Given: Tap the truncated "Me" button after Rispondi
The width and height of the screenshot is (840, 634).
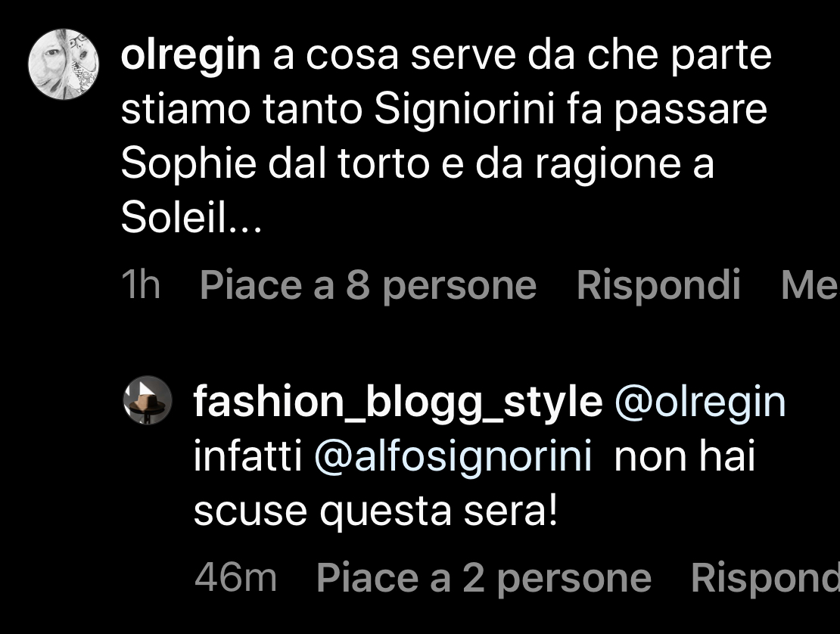Looking at the screenshot, I should pos(809,285).
